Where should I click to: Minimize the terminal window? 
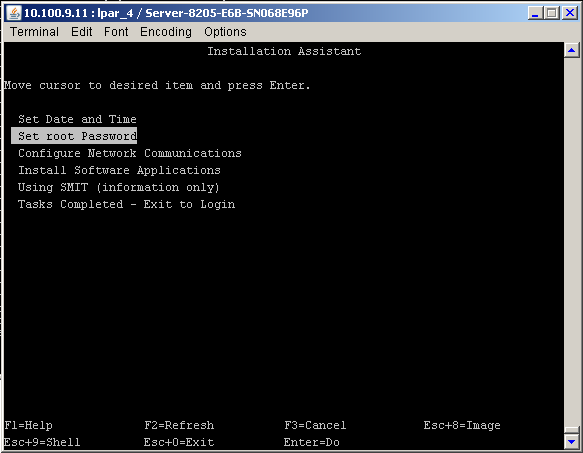(x=535, y=13)
